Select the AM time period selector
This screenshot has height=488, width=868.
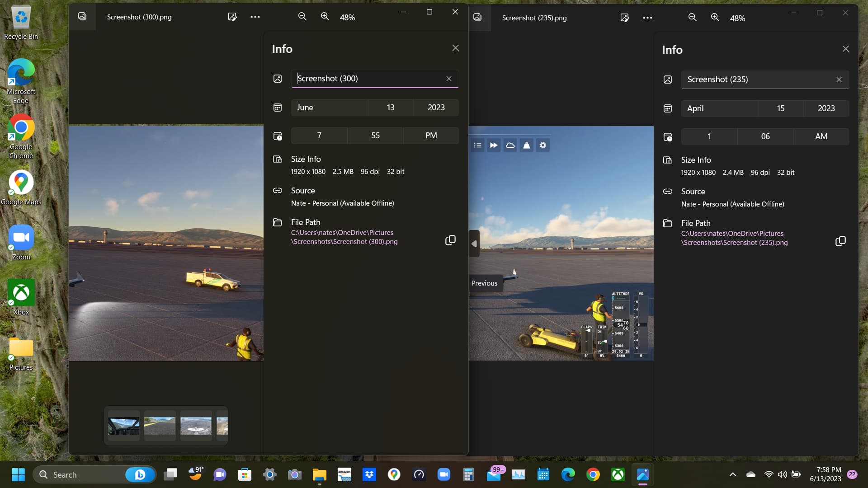point(821,136)
